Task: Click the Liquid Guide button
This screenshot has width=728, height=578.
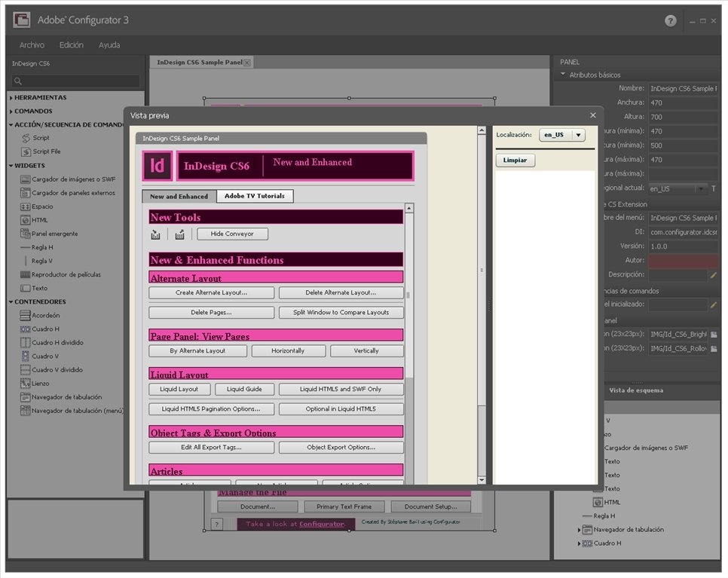Action: pos(244,389)
